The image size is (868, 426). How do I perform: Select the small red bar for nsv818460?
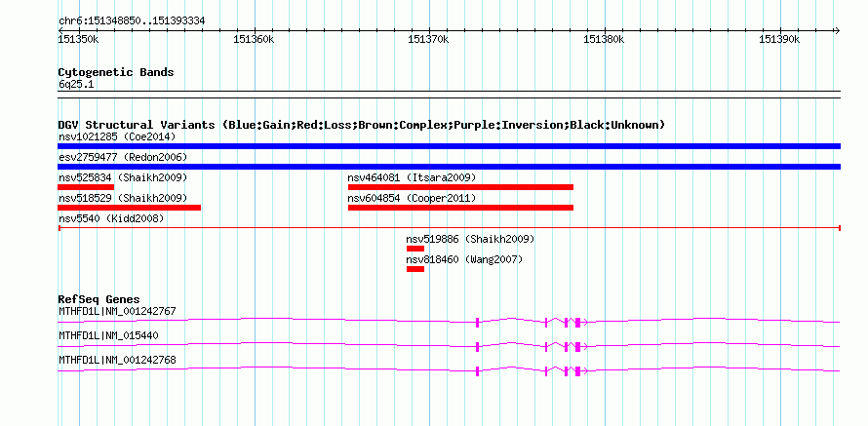click(x=415, y=269)
